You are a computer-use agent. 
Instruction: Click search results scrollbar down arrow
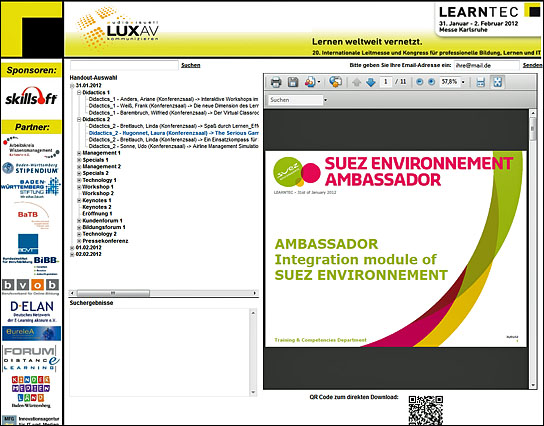[x=253, y=392]
